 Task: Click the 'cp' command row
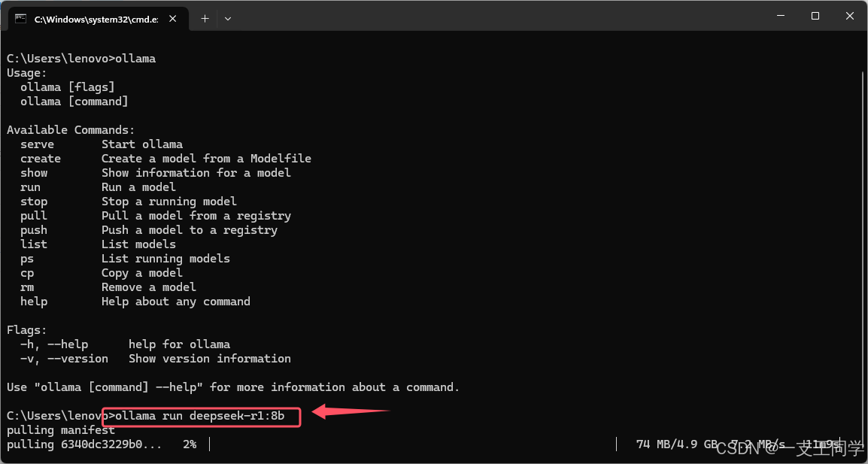click(102, 274)
